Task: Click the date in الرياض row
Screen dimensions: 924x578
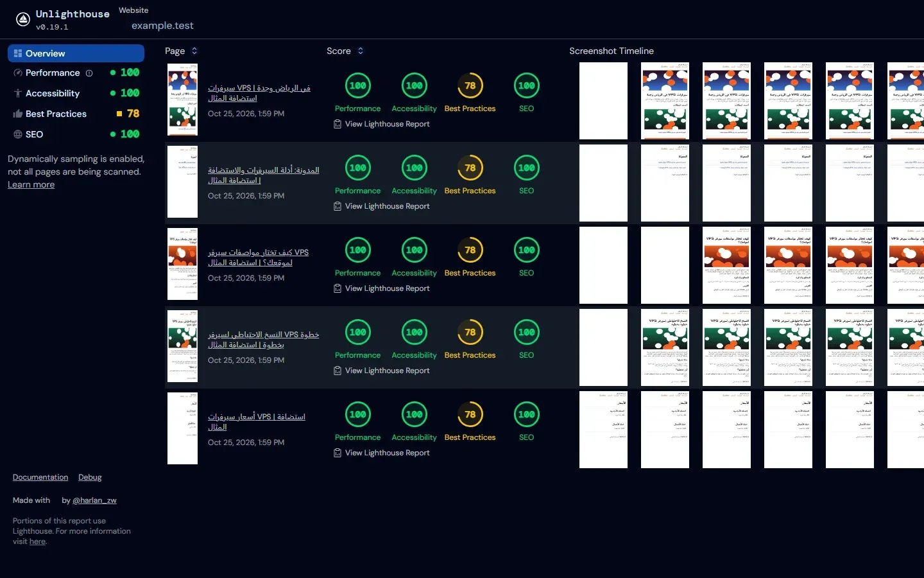Action: coord(246,114)
